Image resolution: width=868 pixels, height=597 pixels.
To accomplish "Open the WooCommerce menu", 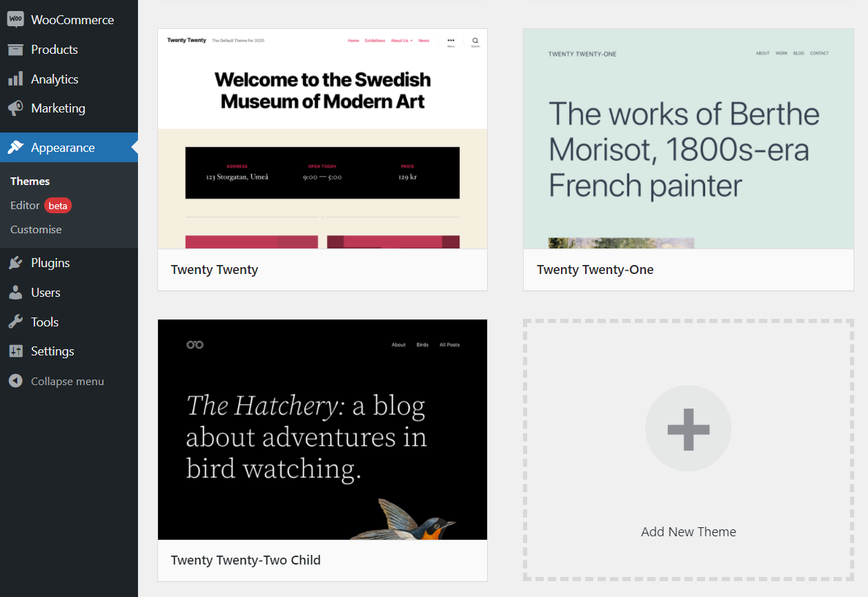I will (x=69, y=20).
